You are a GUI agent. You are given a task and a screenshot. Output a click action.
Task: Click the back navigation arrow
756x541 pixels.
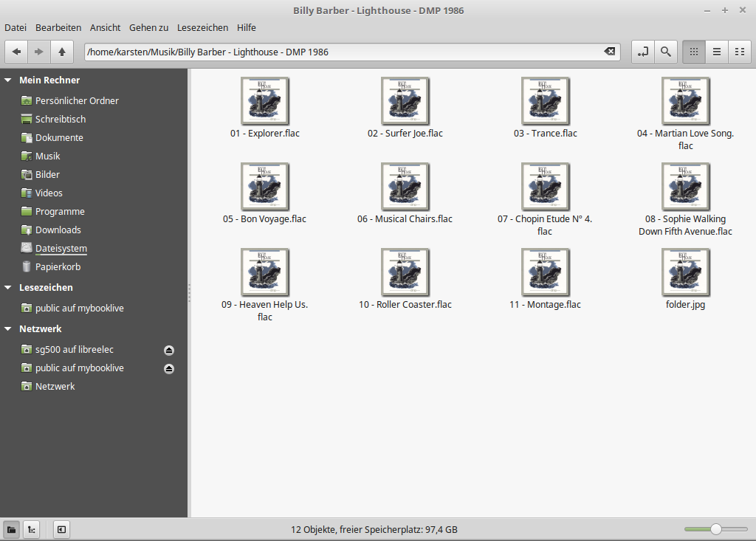16,52
